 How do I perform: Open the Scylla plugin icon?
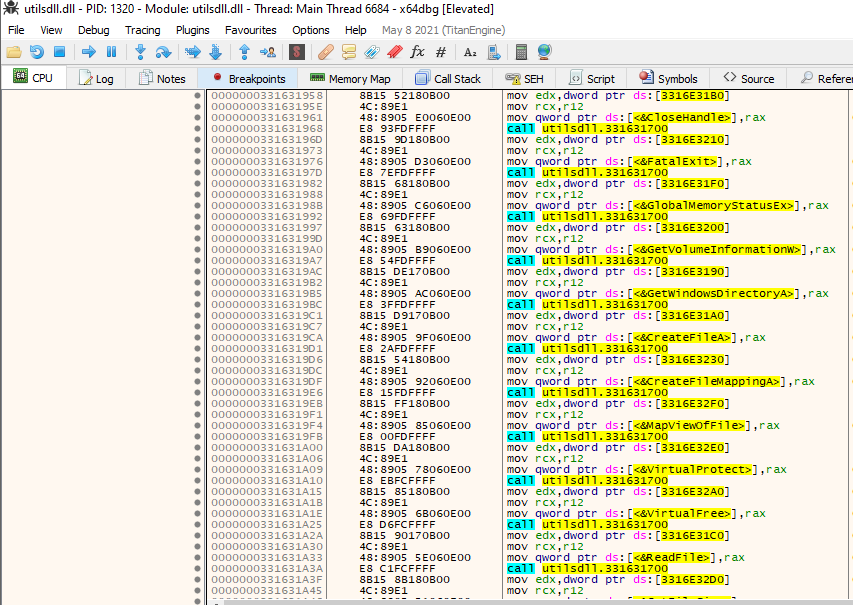296,52
